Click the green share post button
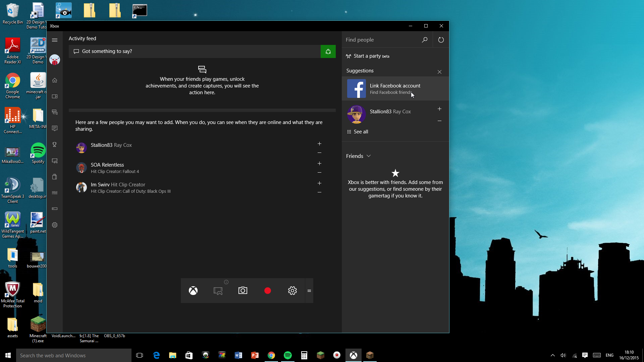This screenshot has width=644, height=362. click(x=328, y=51)
